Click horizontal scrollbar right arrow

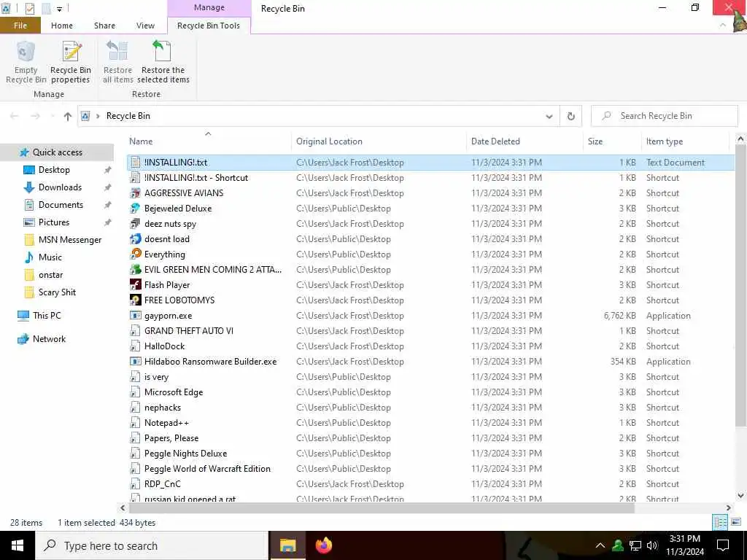pyautogui.click(x=728, y=508)
